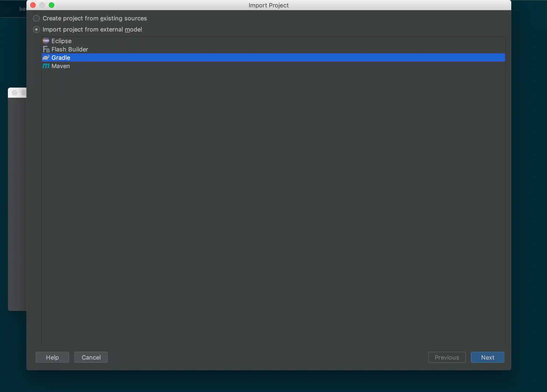Click the Import Project title bar
This screenshot has height=392, width=547.
click(268, 5)
